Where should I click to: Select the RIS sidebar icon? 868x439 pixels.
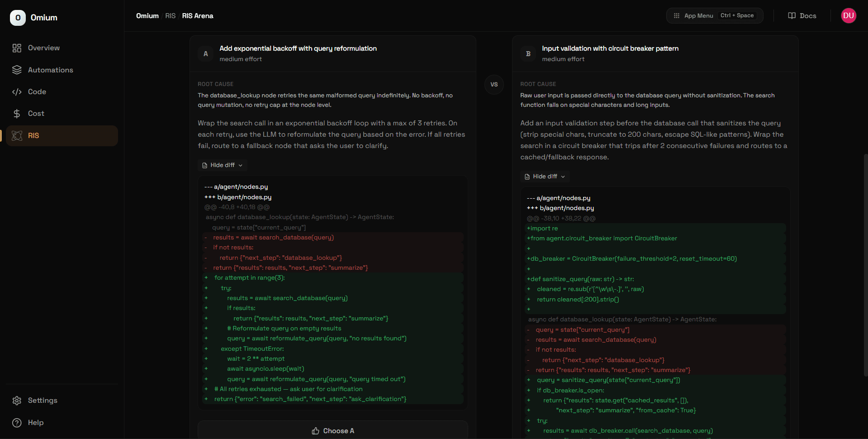coord(16,135)
